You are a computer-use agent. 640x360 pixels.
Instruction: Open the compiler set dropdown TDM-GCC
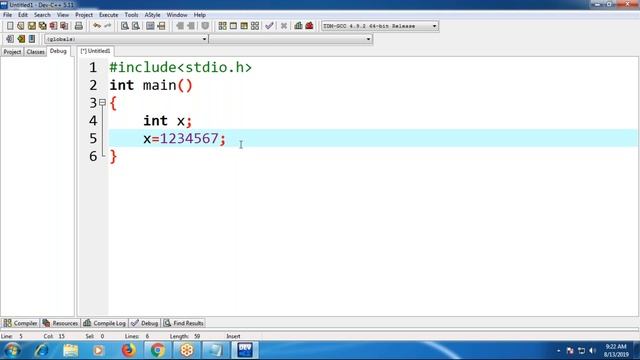[380, 26]
